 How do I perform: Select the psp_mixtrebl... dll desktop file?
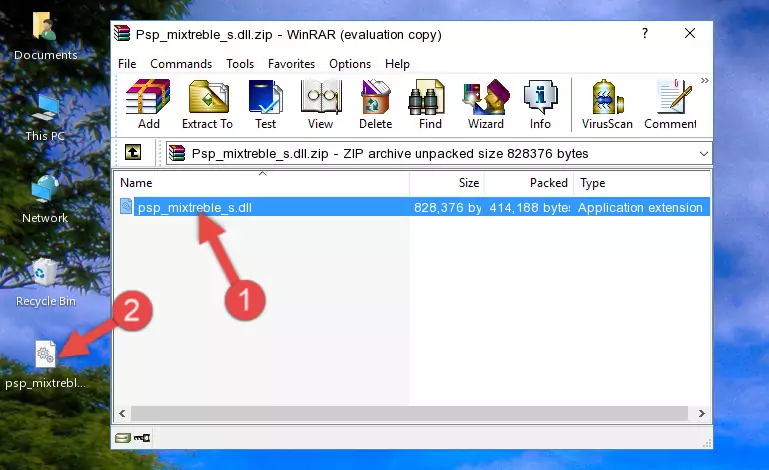tap(45, 366)
